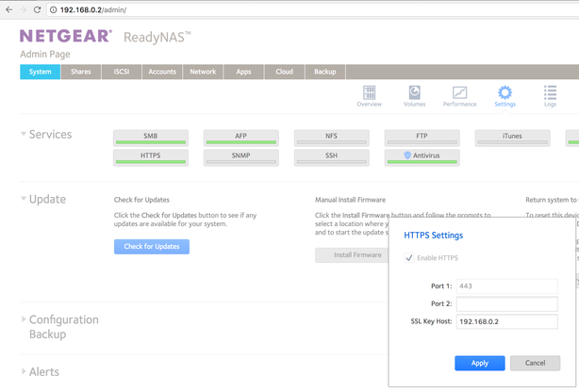Switch to the Shares tab
Screen dimensions: 579x392
point(81,72)
